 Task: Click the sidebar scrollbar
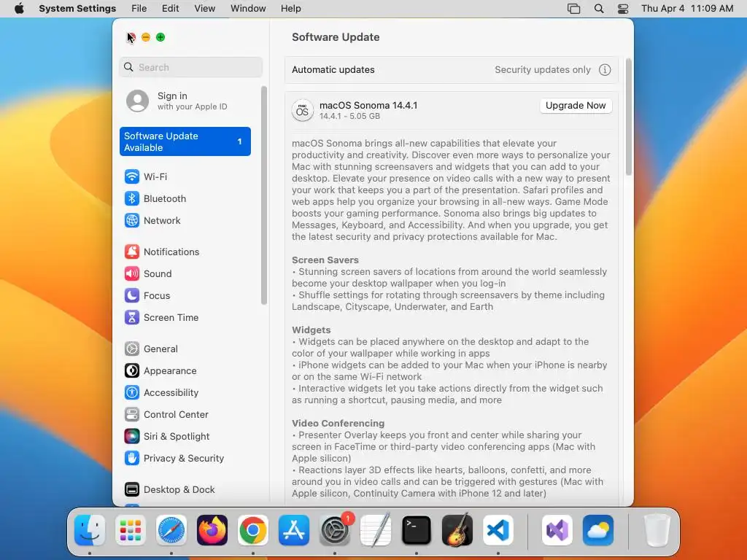264,195
